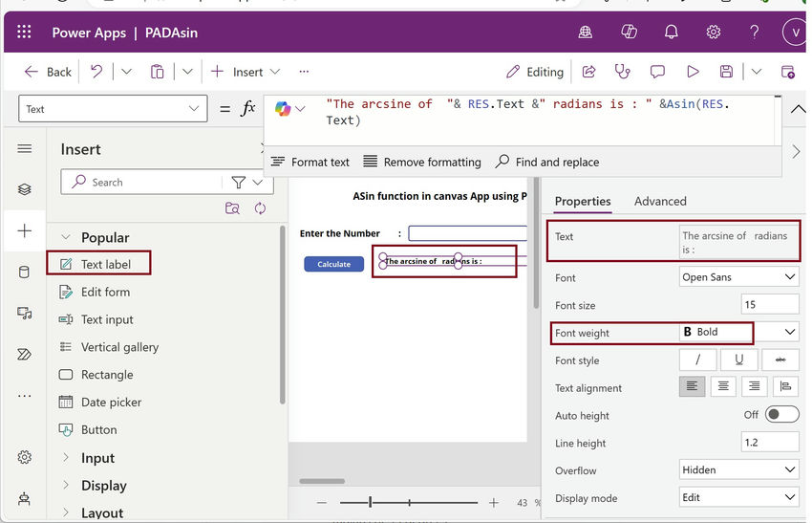Set text alignment to left
This screenshot has width=812, height=523.
pos(692,386)
